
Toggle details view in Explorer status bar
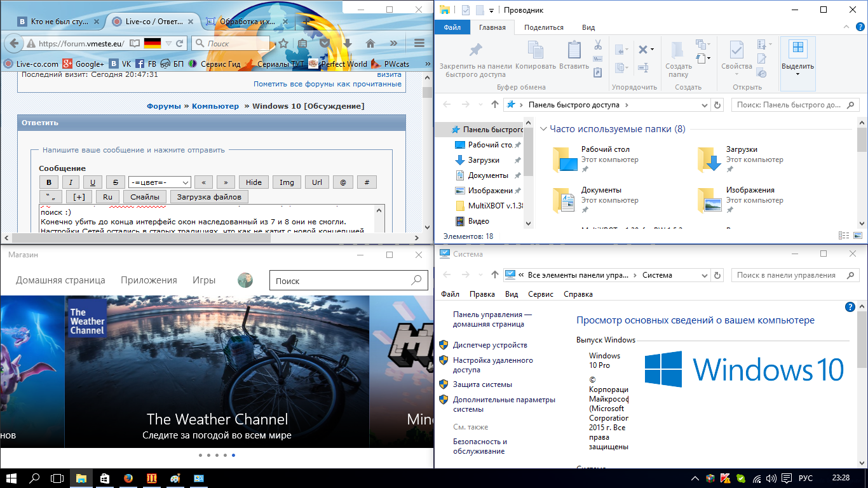pos(844,236)
